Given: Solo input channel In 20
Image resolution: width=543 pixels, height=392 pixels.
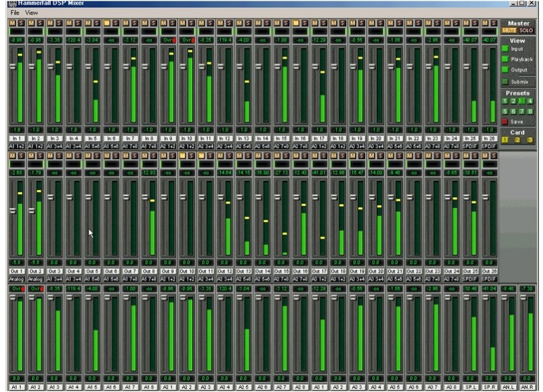Looking at the screenshot, I should pyautogui.click(x=380, y=23).
